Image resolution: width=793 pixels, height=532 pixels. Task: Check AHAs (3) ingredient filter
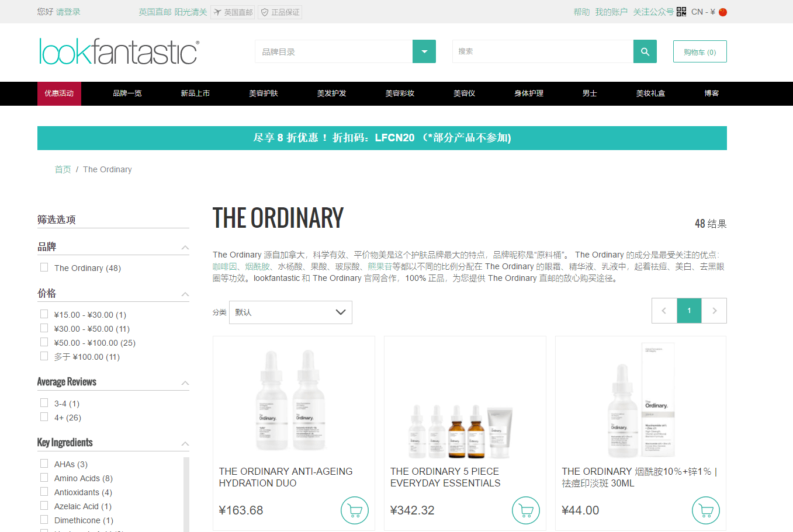pyautogui.click(x=44, y=464)
